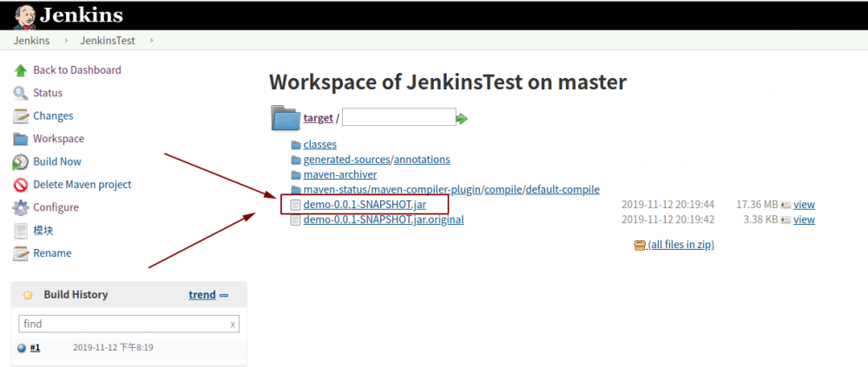
Task: Open the compile folder link
Action: coord(504,190)
